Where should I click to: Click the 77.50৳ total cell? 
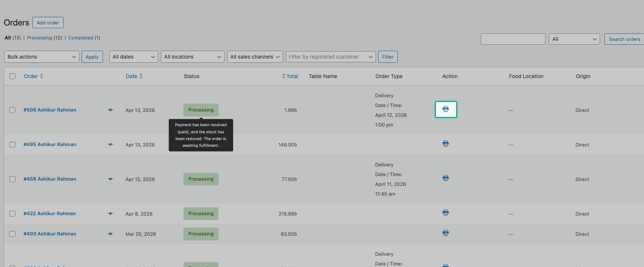point(289,179)
